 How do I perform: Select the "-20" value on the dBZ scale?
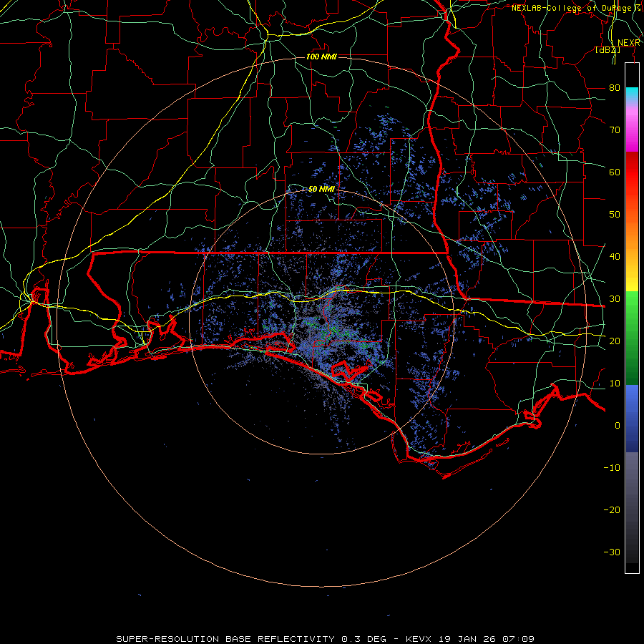612,510
